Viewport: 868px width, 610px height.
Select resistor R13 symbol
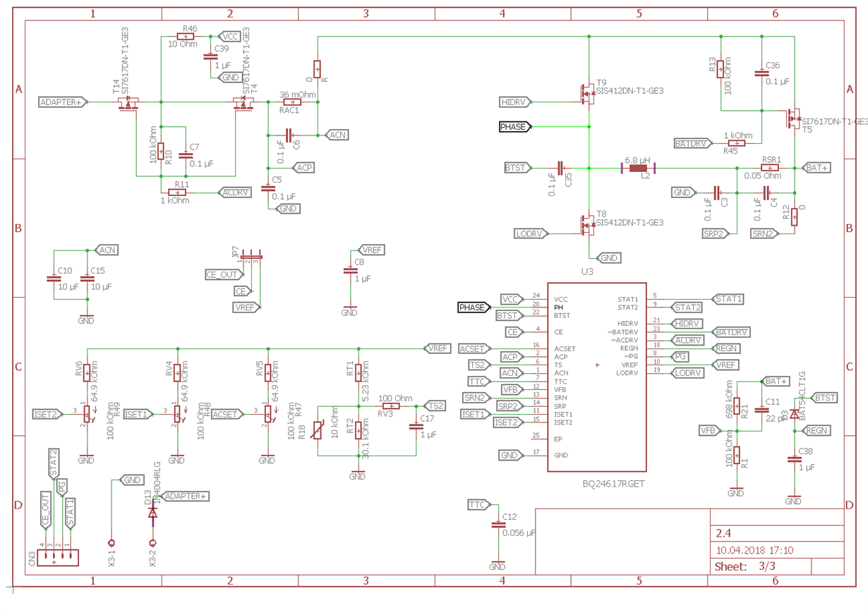tap(720, 69)
